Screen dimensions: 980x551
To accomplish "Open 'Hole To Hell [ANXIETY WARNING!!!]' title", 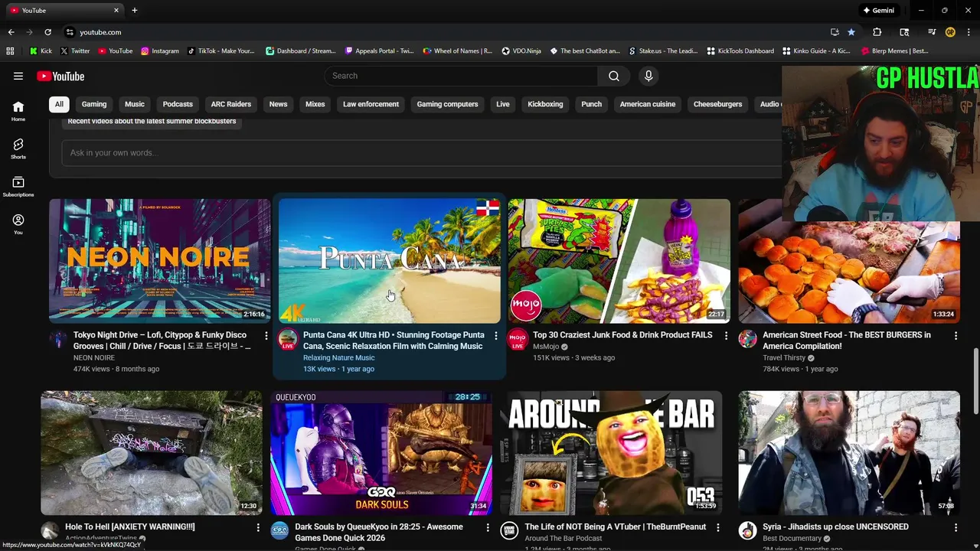I will click(x=130, y=527).
